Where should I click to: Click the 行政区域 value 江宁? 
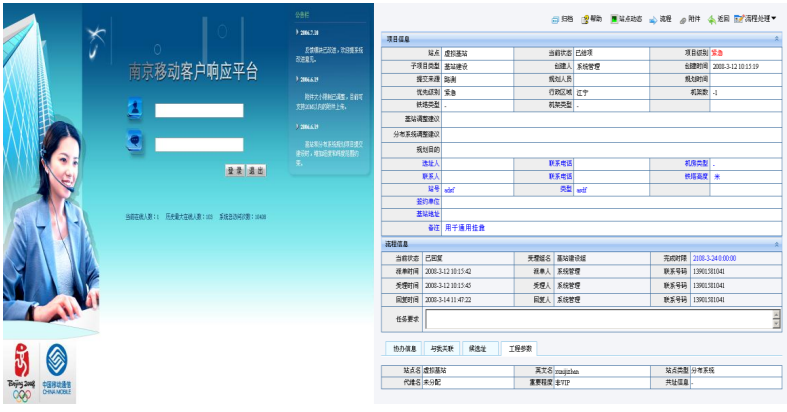(582, 93)
